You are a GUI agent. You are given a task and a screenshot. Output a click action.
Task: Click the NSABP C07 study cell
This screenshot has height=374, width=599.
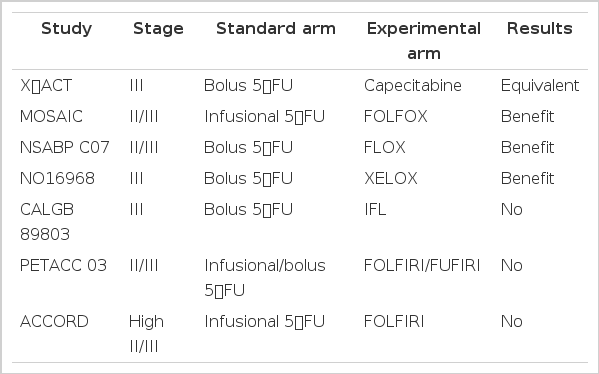tap(65, 147)
